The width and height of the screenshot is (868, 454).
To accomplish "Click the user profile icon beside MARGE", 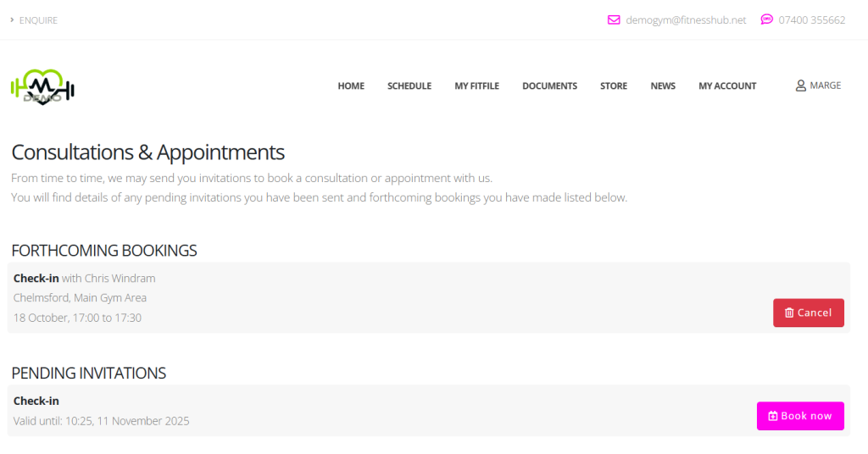I will [x=800, y=86].
